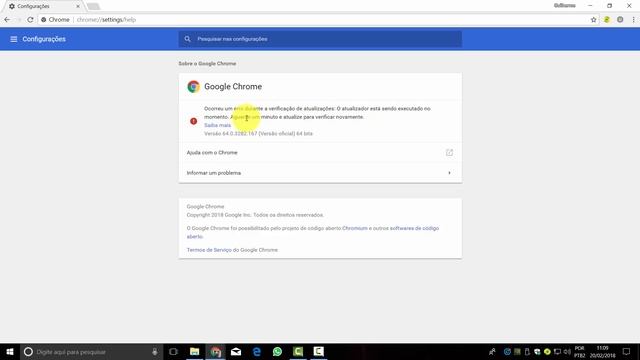Open the Chromium project link
Image resolution: width=640 pixels, height=360 pixels.
pyautogui.click(x=355, y=228)
